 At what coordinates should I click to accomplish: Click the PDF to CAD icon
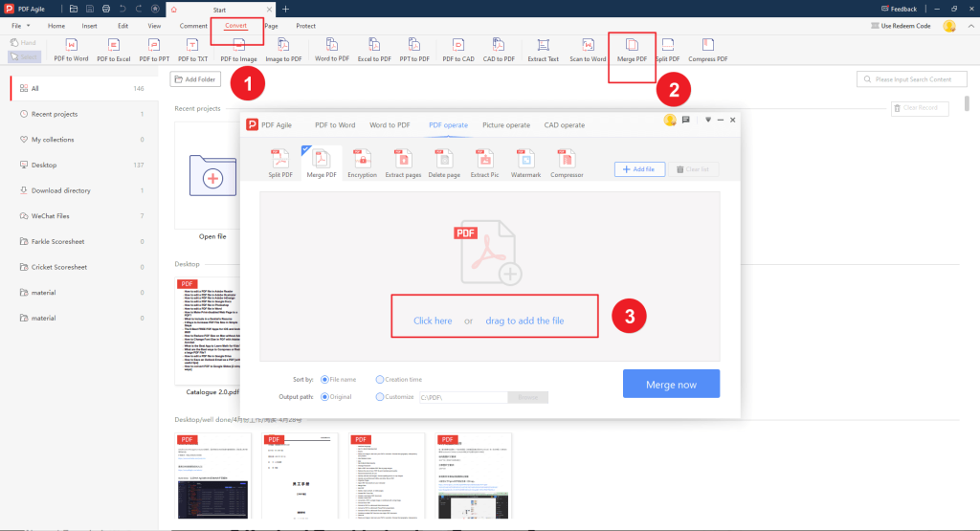click(x=458, y=50)
